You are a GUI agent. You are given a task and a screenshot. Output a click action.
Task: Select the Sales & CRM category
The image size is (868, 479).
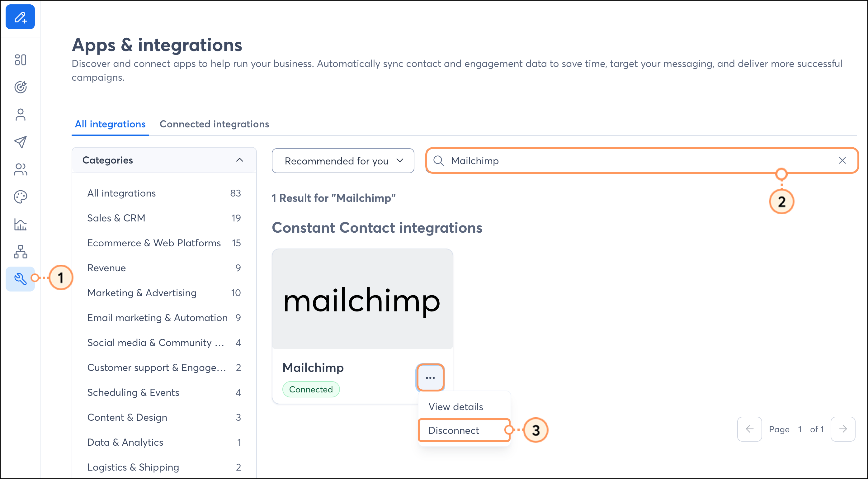click(x=116, y=218)
